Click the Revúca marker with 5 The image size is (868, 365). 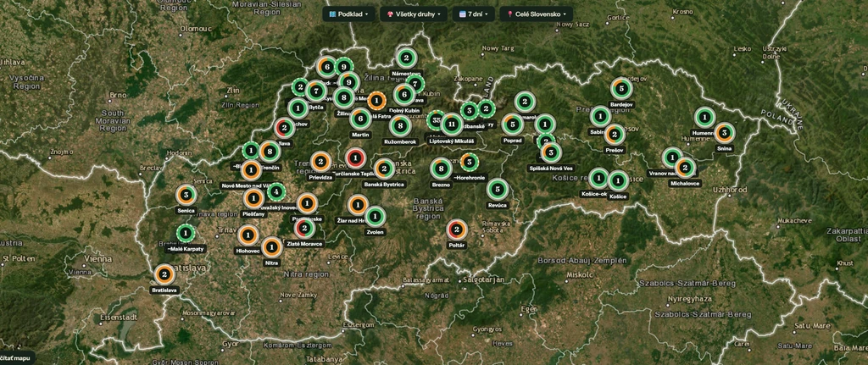click(497, 189)
